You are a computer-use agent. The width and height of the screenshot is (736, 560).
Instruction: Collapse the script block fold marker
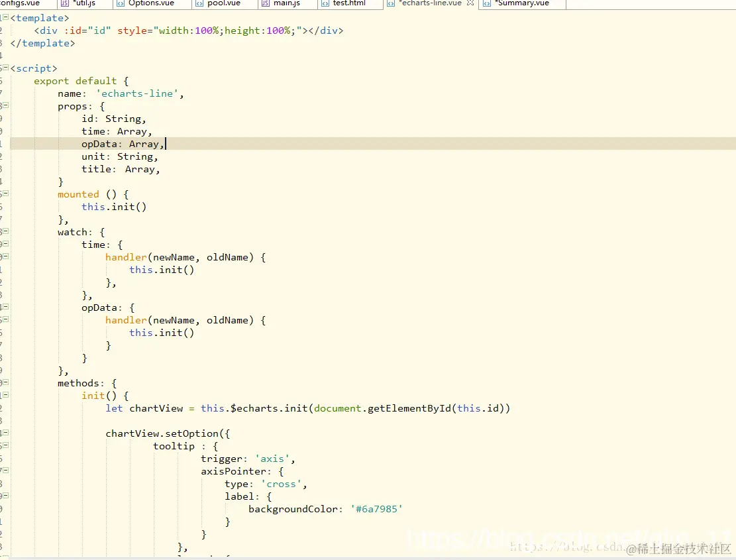6,68
